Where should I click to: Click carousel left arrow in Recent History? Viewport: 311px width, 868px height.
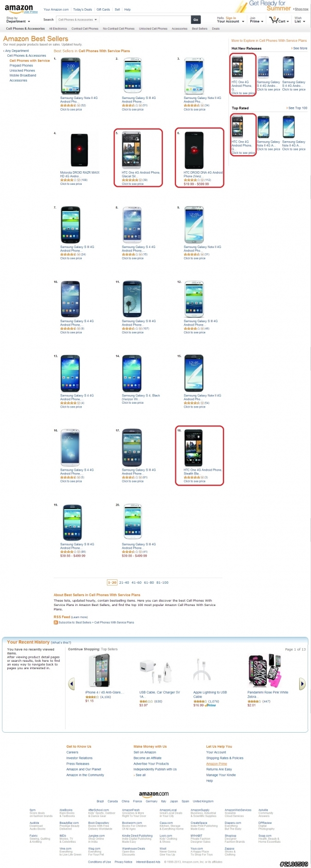pos(71,684)
